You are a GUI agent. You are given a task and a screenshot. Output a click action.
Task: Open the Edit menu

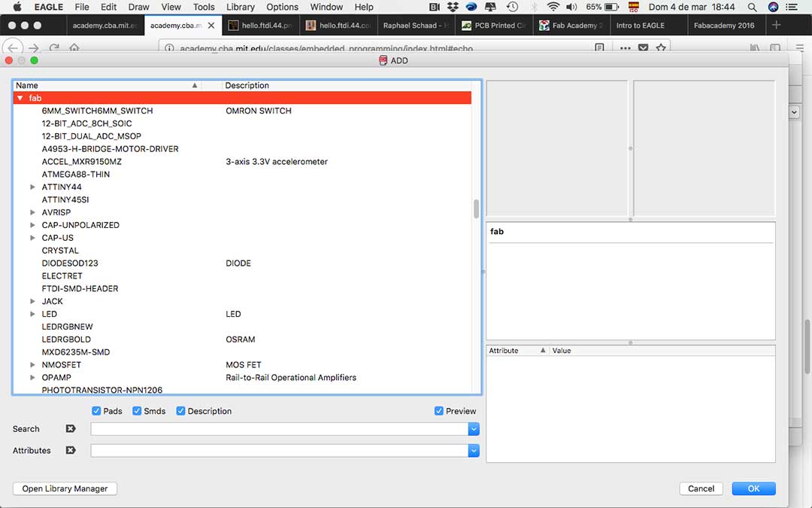click(x=109, y=8)
